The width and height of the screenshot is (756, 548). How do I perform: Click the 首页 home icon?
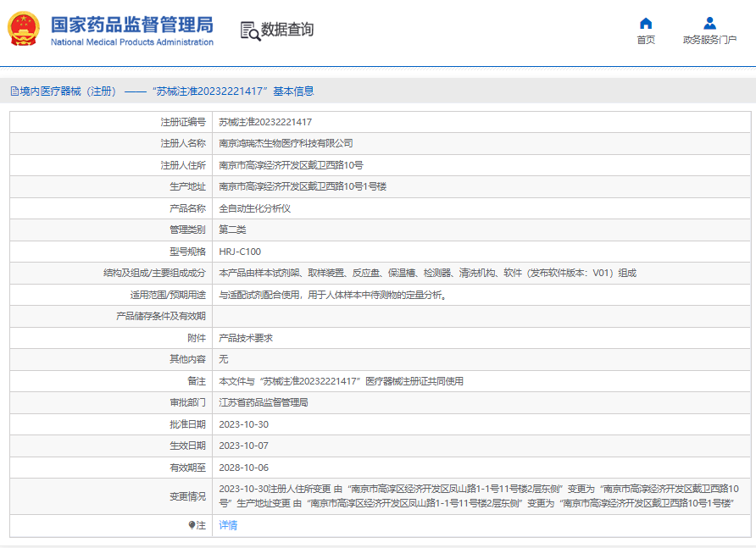click(646, 23)
